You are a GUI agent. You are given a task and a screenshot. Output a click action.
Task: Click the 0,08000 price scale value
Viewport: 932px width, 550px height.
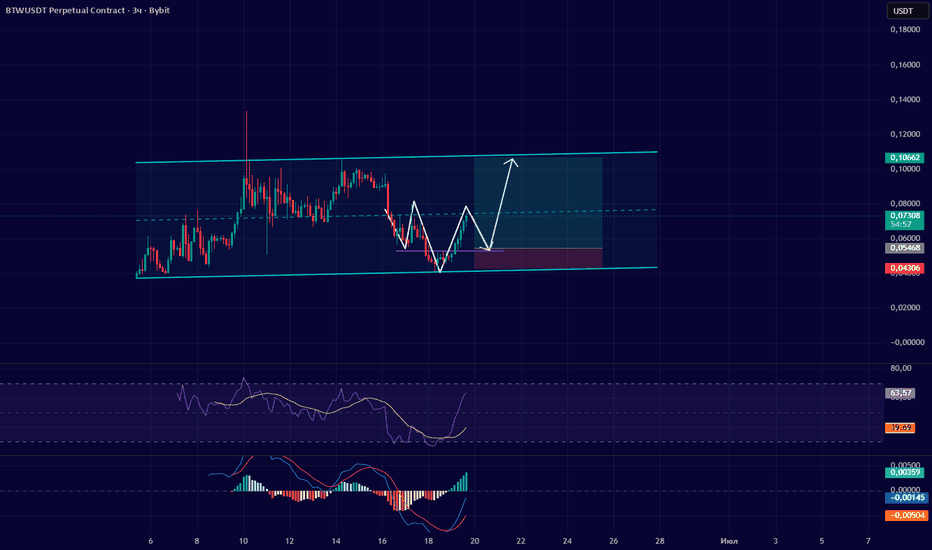(x=907, y=203)
